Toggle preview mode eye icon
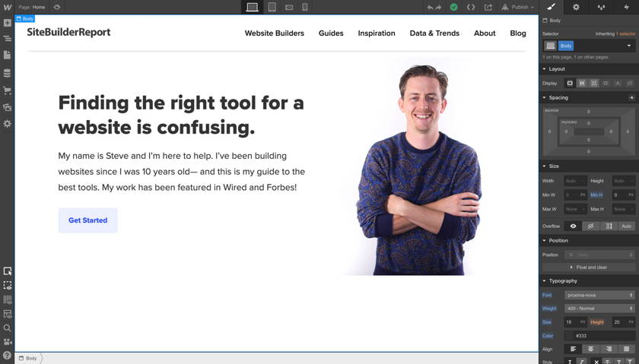Viewport: 639px width, 364px height. (x=57, y=7)
